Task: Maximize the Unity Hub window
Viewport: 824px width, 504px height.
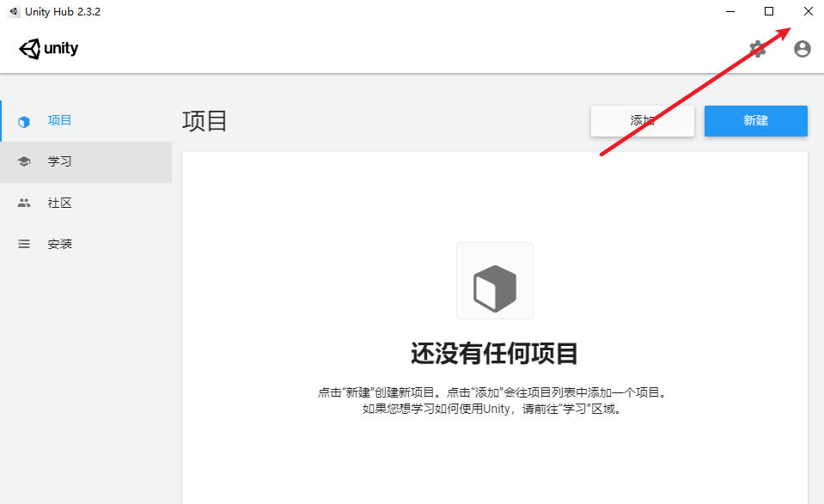Action: [769, 11]
